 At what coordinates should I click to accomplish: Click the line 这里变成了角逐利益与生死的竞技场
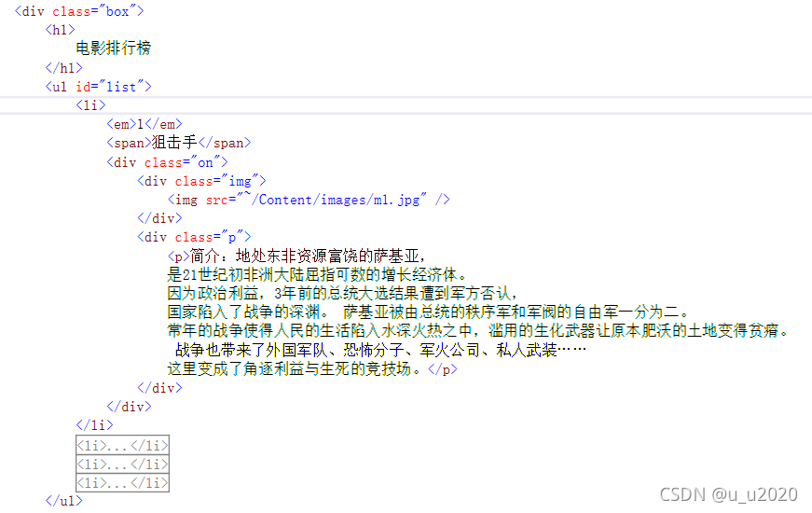(295, 368)
